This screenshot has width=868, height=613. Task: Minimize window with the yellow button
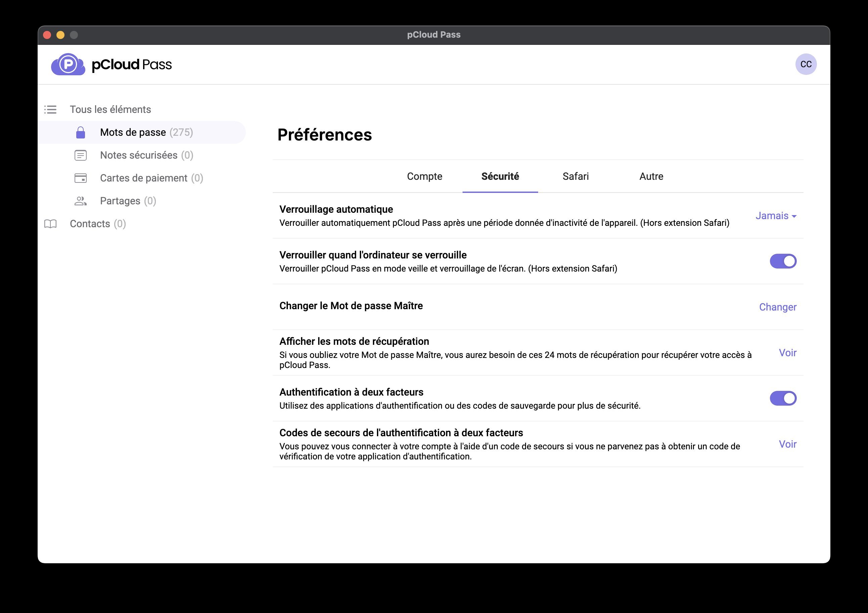pyautogui.click(x=60, y=35)
